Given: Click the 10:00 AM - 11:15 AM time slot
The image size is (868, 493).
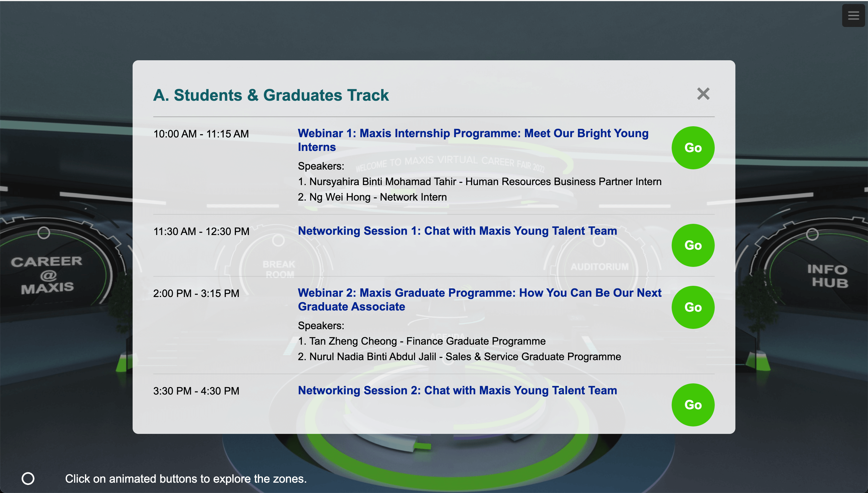Looking at the screenshot, I should tap(201, 134).
